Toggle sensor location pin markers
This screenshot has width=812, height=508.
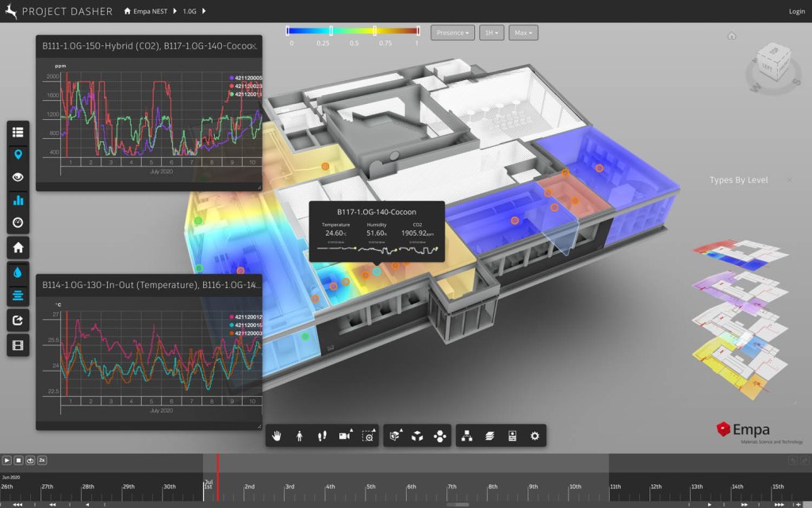[18, 154]
